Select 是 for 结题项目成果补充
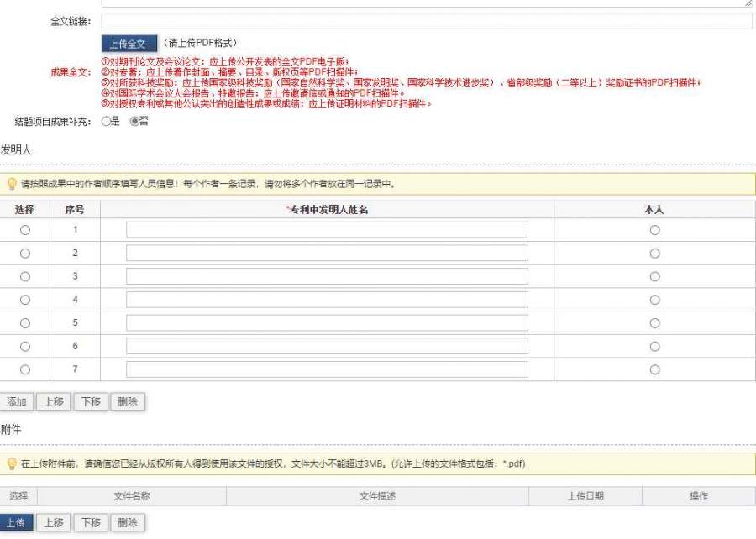The width and height of the screenshot is (756, 539). [106, 121]
